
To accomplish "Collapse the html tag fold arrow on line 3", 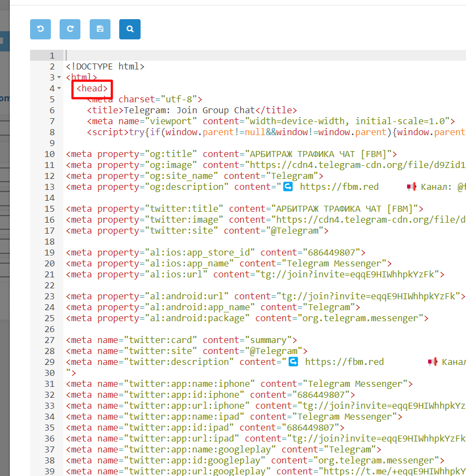I will [x=59, y=77].
